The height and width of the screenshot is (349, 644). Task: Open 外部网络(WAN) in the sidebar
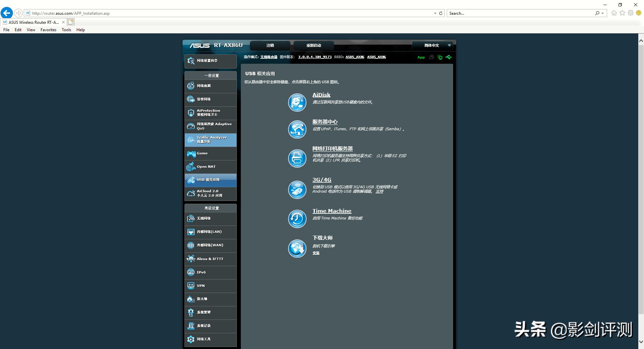coord(211,245)
